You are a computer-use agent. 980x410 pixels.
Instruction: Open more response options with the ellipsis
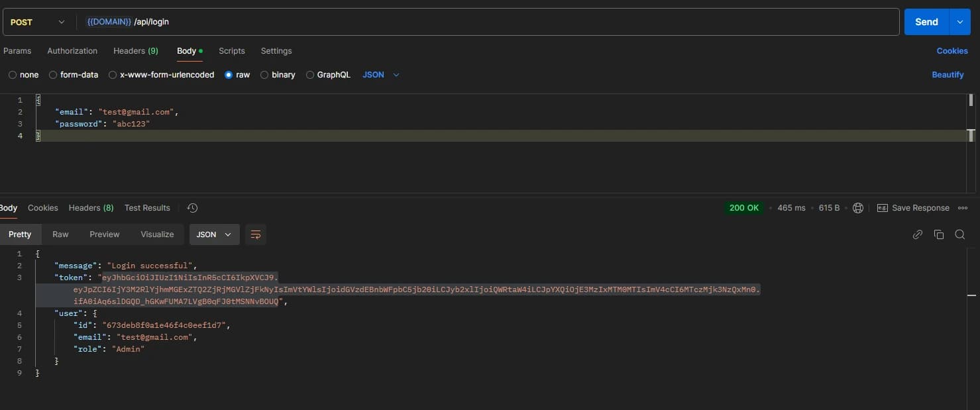click(963, 207)
